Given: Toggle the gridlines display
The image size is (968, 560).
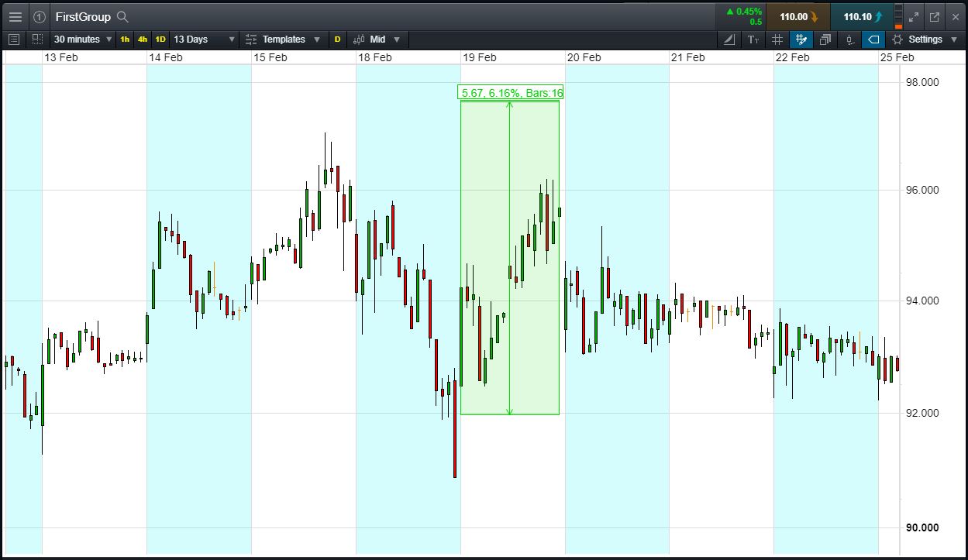Looking at the screenshot, I should [777, 40].
